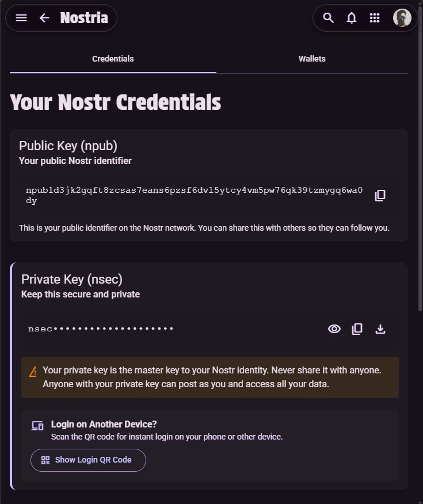Open the apps grid menu
423x504 pixels.
pos(375,18)
